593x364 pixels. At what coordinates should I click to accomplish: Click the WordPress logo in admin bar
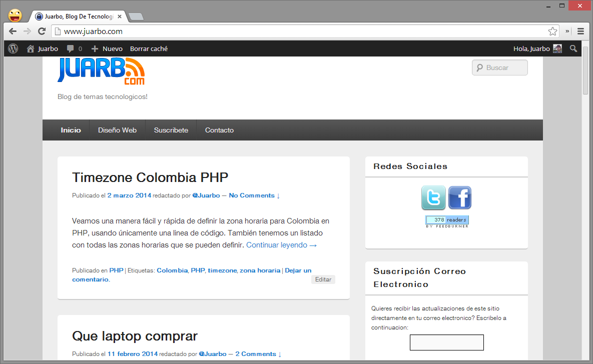click(13, 48)
